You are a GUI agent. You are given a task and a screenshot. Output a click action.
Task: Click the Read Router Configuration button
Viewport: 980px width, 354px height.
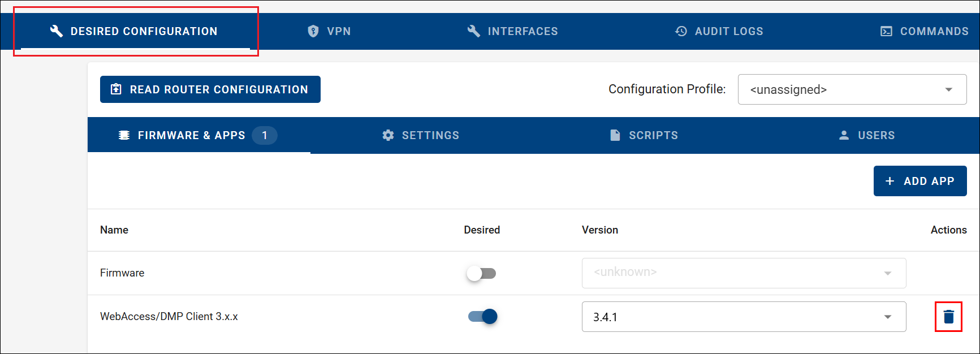(x=210, y=89)
